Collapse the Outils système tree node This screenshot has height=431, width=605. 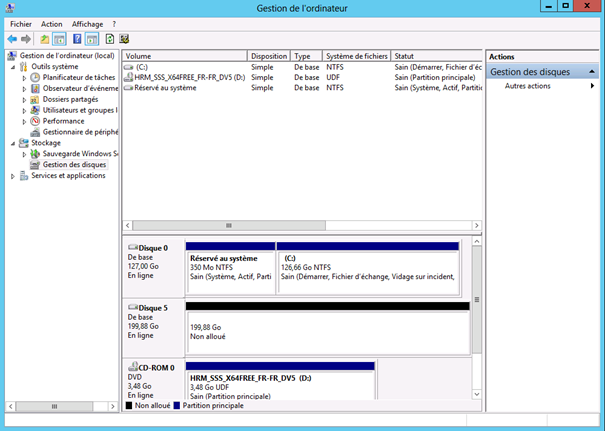14,66
